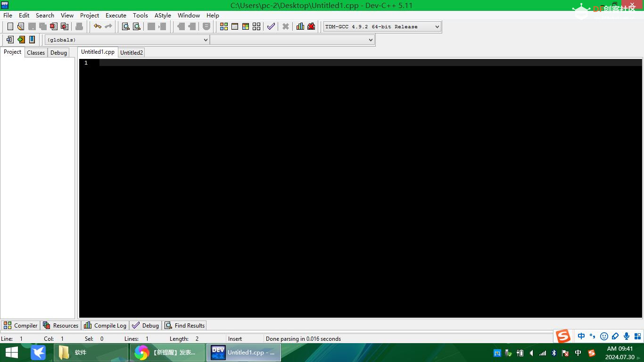Screen dimensions: 644x362
Task: Click the status text 'Done parsing in 0.016 seconds'
Action: click(x=303, y=338)
